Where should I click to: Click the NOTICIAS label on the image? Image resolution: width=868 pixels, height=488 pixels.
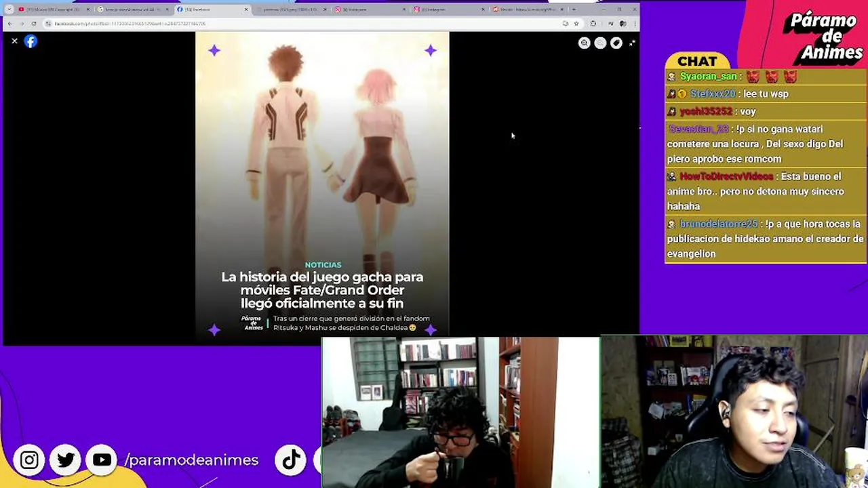click(323, 265)
